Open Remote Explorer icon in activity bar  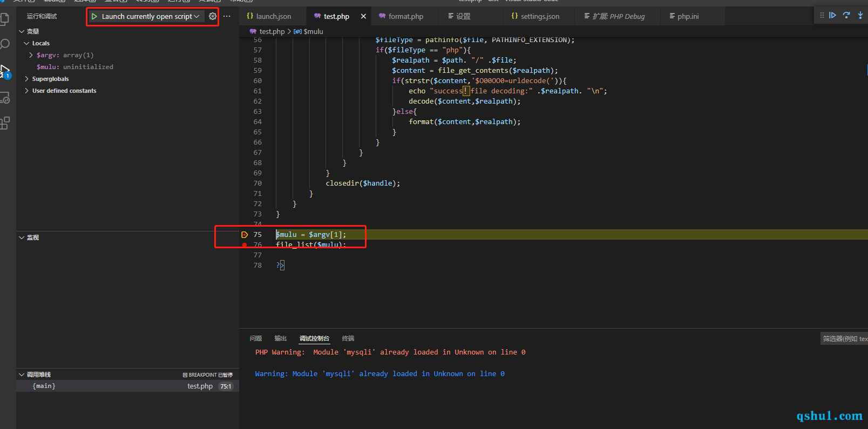(5, 98)
